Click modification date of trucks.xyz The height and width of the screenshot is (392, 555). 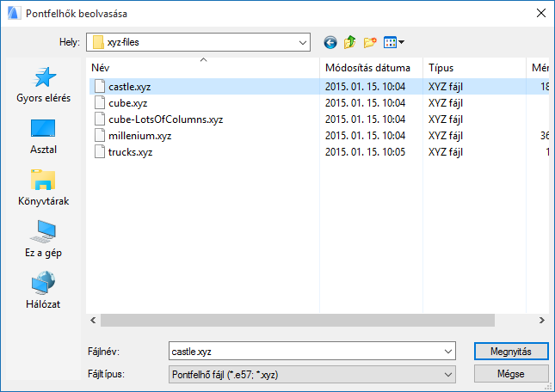[366, 152]
